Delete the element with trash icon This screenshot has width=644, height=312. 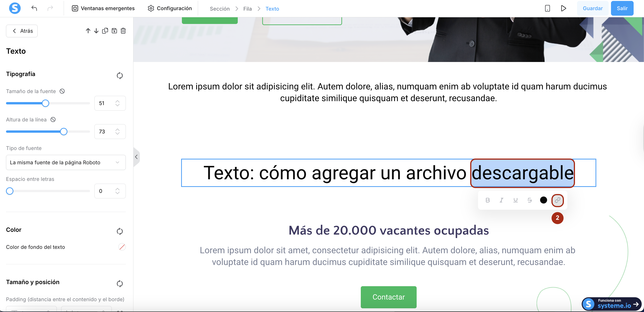[123, 31]
